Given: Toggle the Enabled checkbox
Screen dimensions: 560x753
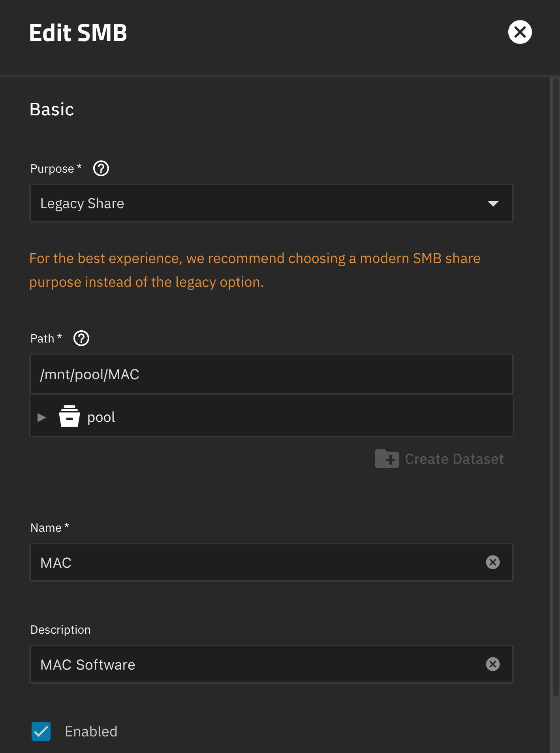Looking at the screenshot, I should (41, 731).
